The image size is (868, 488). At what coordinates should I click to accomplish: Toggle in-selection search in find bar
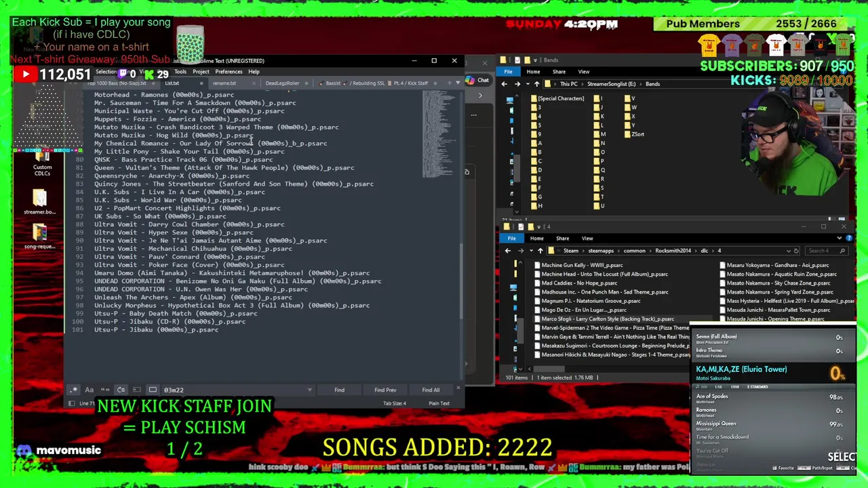(137, 390)
